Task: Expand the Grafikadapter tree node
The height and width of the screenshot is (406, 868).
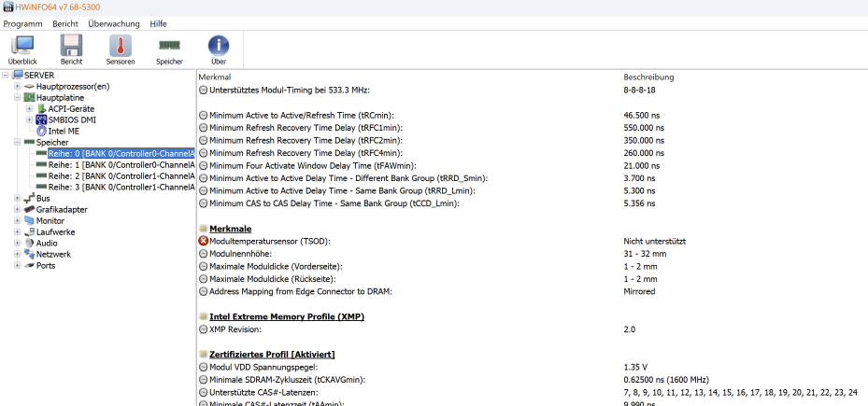Action: tap(17, 210)
